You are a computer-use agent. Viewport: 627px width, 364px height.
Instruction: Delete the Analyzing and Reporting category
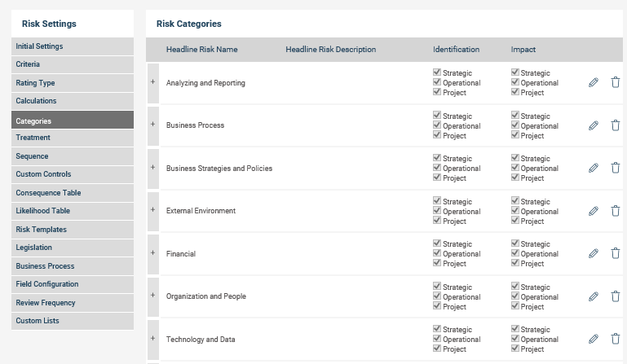[616, 82]
